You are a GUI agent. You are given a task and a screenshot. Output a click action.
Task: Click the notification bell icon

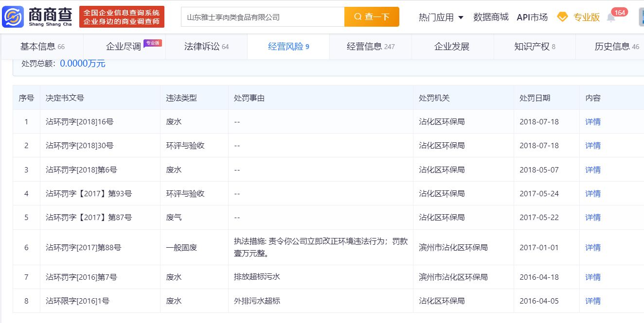[610, 18]
